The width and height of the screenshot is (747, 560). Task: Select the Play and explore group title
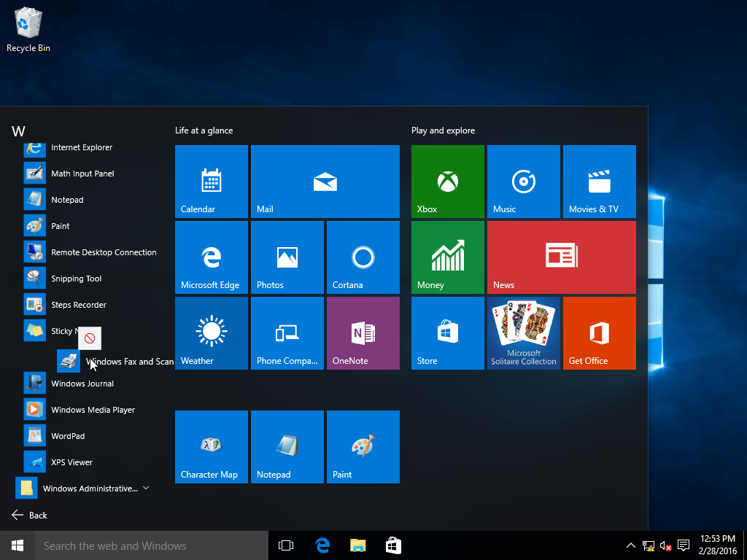tap(443, 131)
